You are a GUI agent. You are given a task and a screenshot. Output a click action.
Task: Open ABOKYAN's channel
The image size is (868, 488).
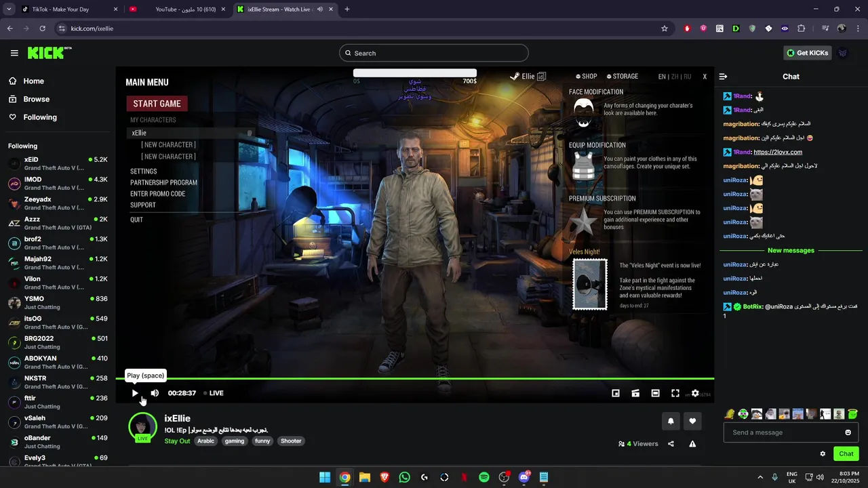tap(58, 363)
